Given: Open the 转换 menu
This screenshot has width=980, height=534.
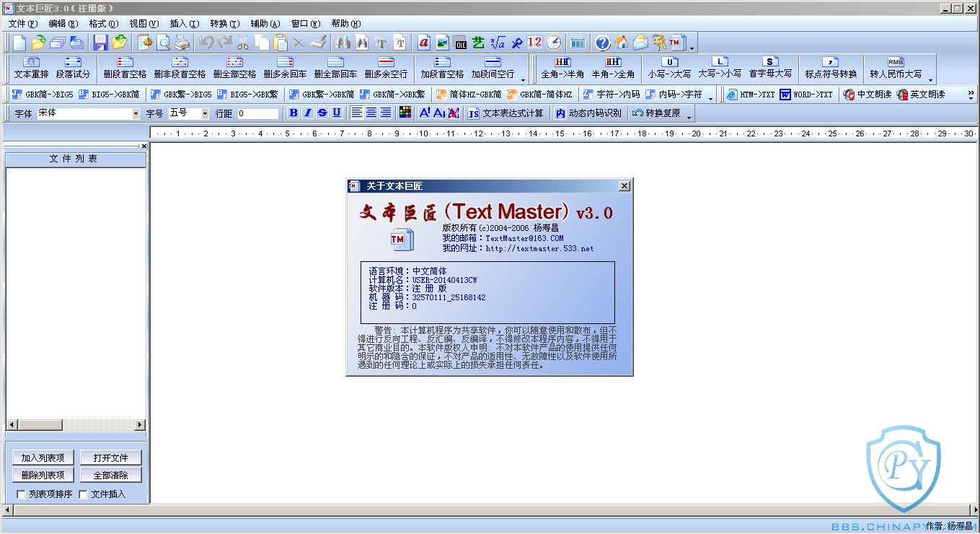Looking at the screenshot, I should pos(224,24).
